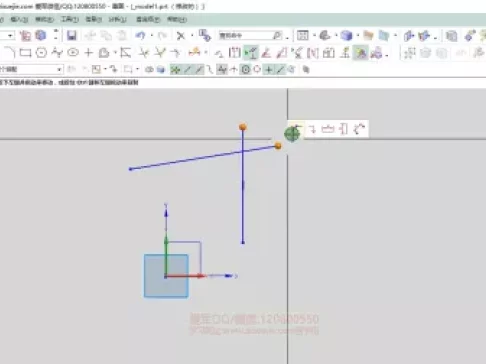Image resolution: width=486 pixels, height=364 pixels.
Task: Toggle the existing point plus snap option
Action: pyautogui.click(x=268, y=69)
